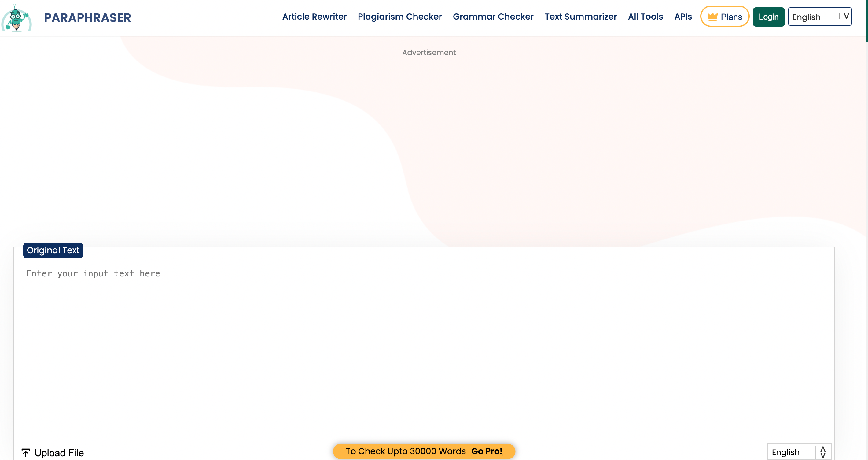Click the crown icon next to Plans
868x460 pixels.
[x=713, y=16]
